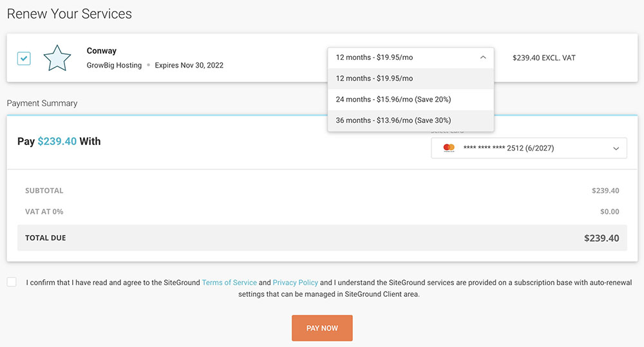Viewport: 644px width, 347px height.
Task: Open the Privacy Policy link
Action: click(x=296, y=283)
